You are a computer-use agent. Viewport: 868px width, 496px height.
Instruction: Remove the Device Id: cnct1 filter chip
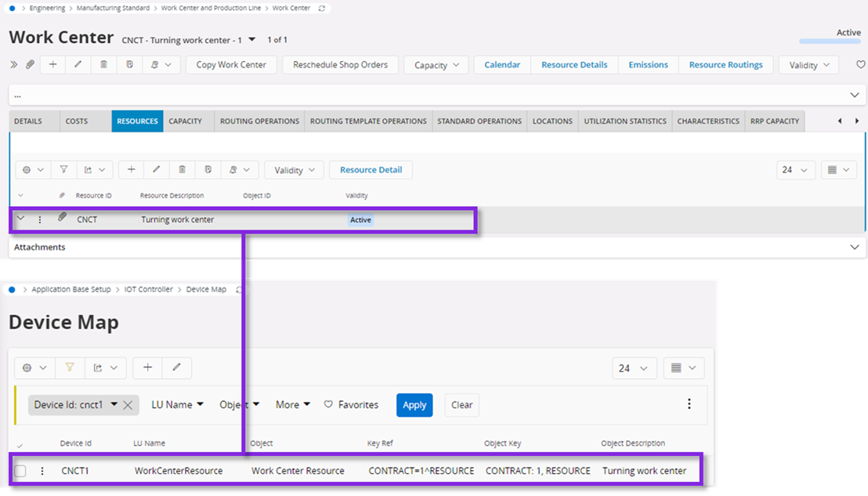128,405
